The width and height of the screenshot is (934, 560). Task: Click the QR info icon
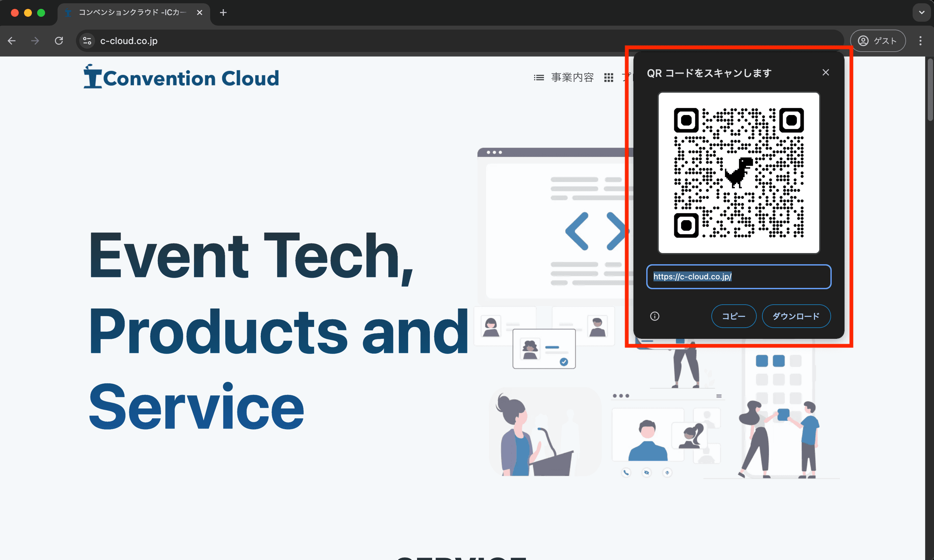click(x=655, y=316)
